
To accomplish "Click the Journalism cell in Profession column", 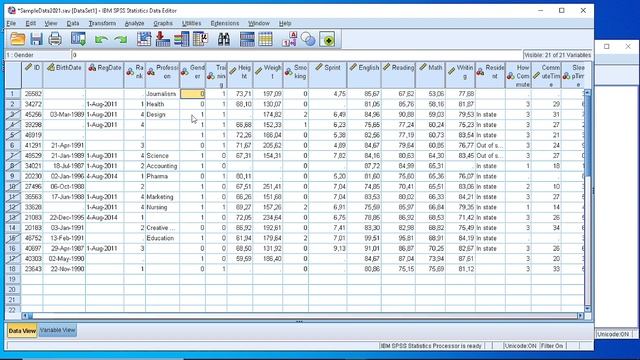I will [162, 94].
